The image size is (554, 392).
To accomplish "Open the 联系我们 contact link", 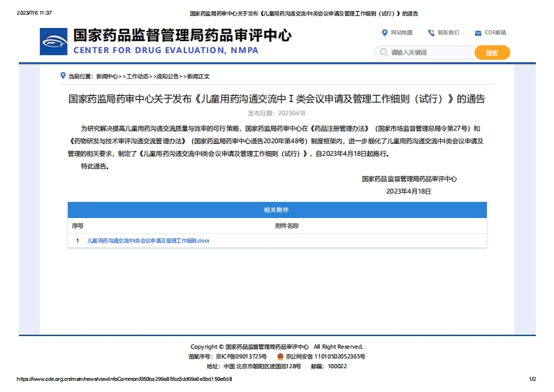I will click(449, 33).
